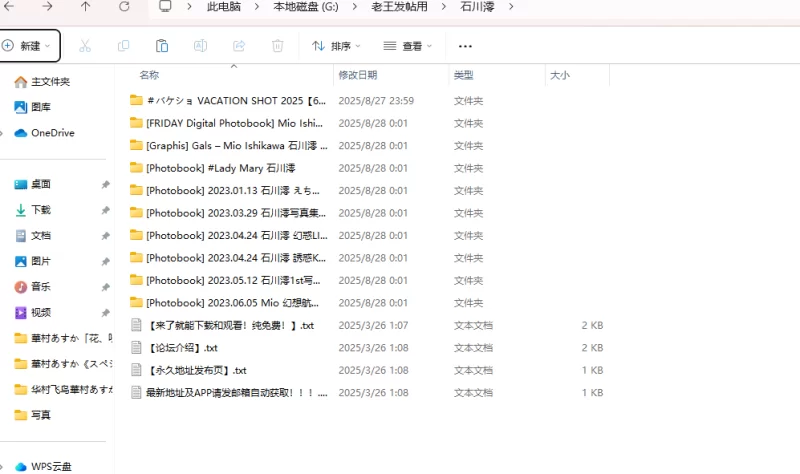The image size is (800, 474).
Task: Click the computer icon in address bar
Action: point(165,6)
